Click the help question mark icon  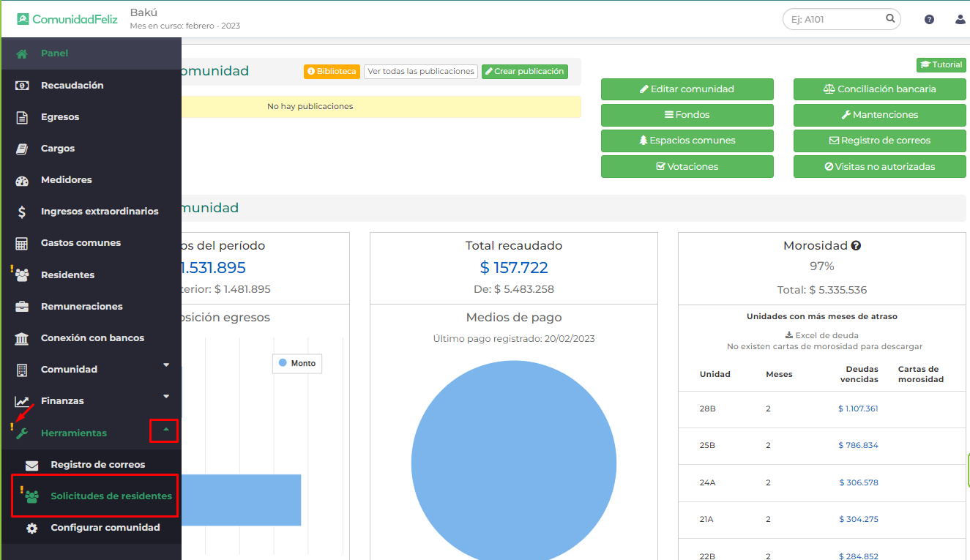coord(929,20)
